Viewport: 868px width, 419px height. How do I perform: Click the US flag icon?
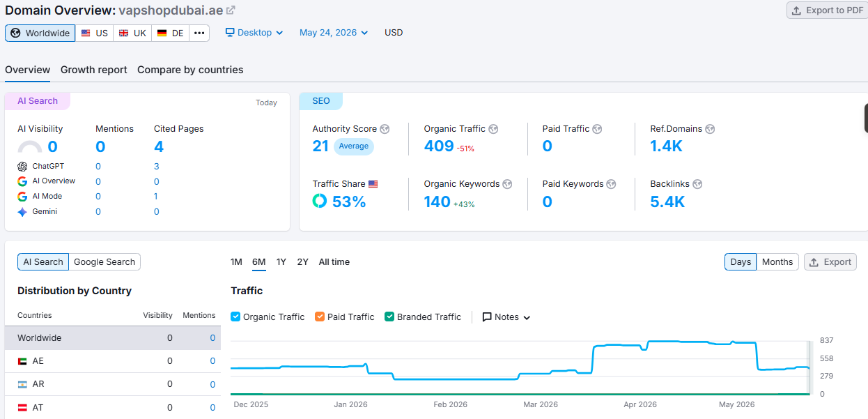point(86,33)
